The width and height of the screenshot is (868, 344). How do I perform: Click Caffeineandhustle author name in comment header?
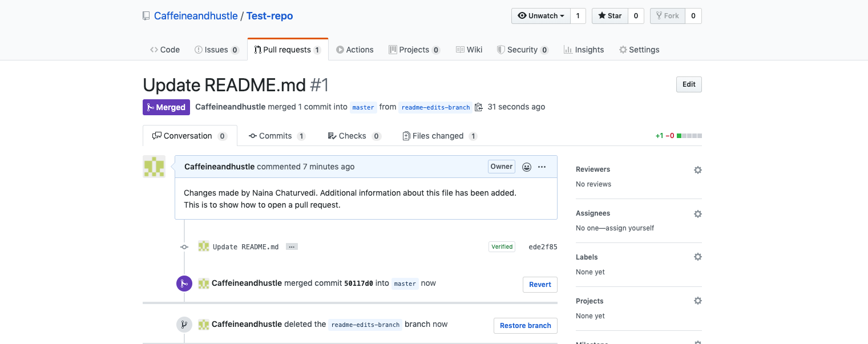pyautogui.click(x=220, y=167)
